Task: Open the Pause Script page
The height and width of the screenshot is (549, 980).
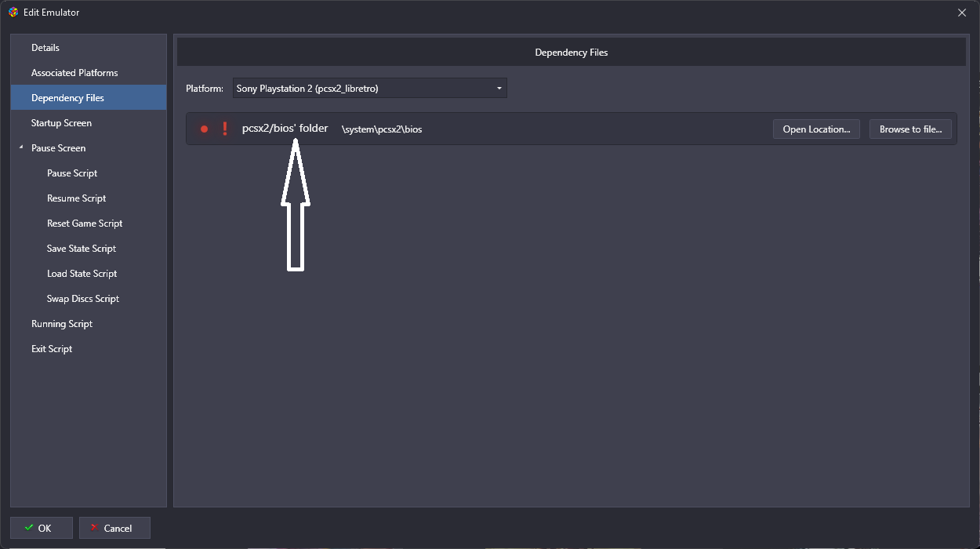Action: 89,173
